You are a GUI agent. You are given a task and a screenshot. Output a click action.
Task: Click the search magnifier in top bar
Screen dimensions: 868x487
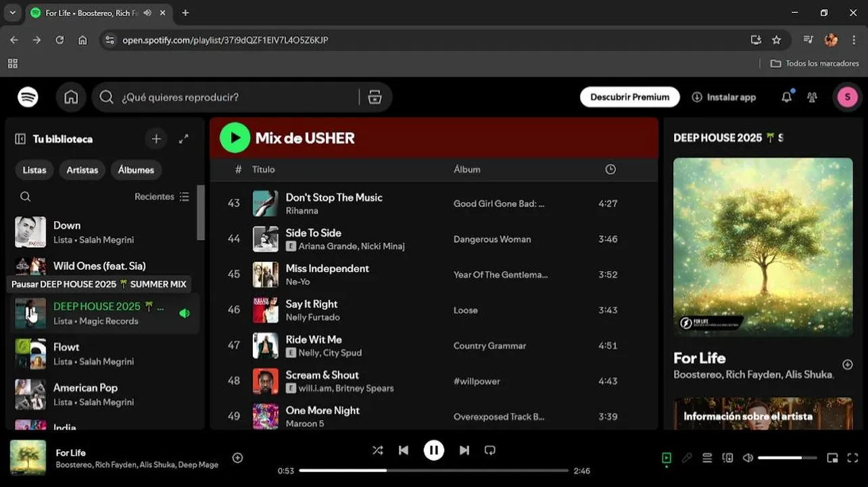pyautogui.click(x=106, y=97)
